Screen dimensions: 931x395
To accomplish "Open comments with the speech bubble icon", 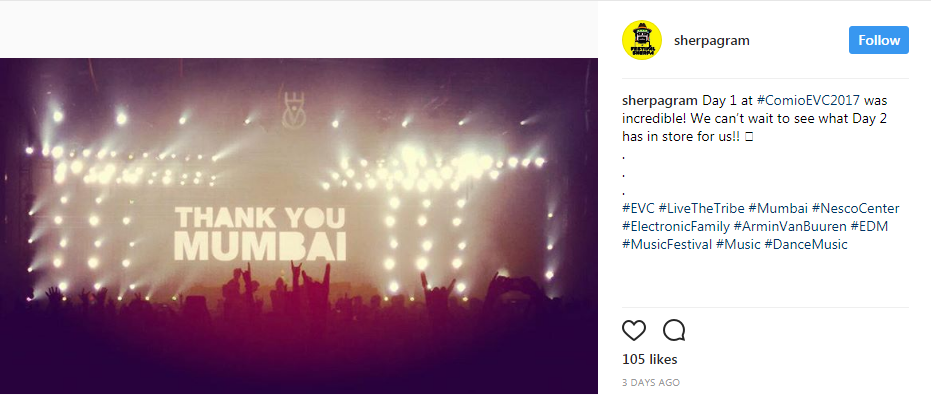I will click(x=674, y=330).
